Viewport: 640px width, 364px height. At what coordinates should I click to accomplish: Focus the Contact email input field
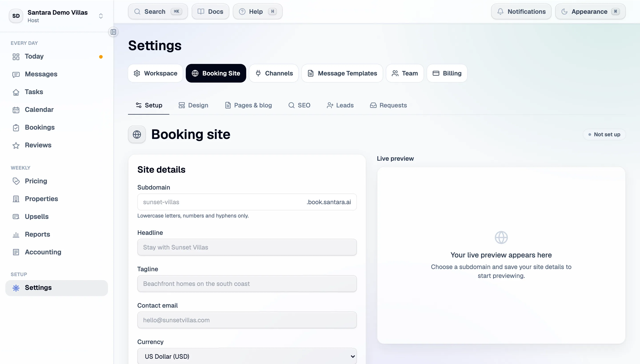coord(247,320)
